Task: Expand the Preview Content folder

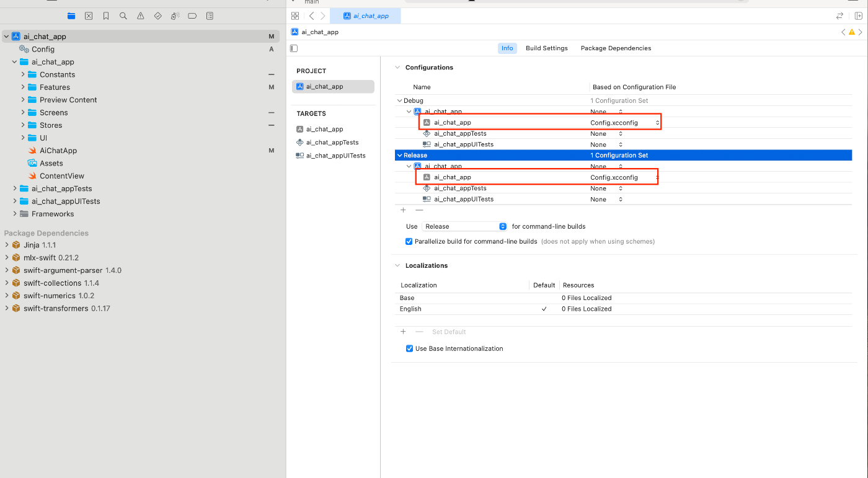Action: [x=23, y=100]
